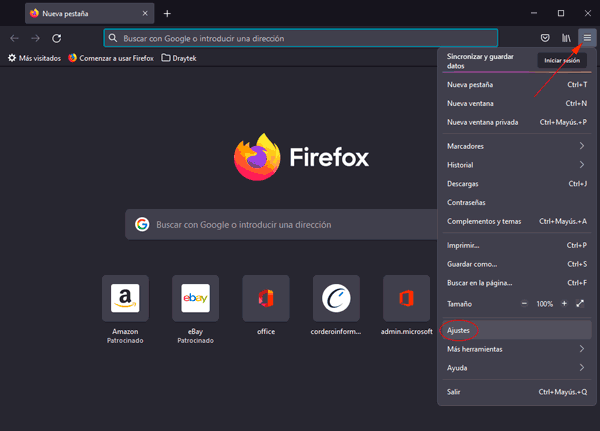Focus the address bar search field

coord(301,38)
